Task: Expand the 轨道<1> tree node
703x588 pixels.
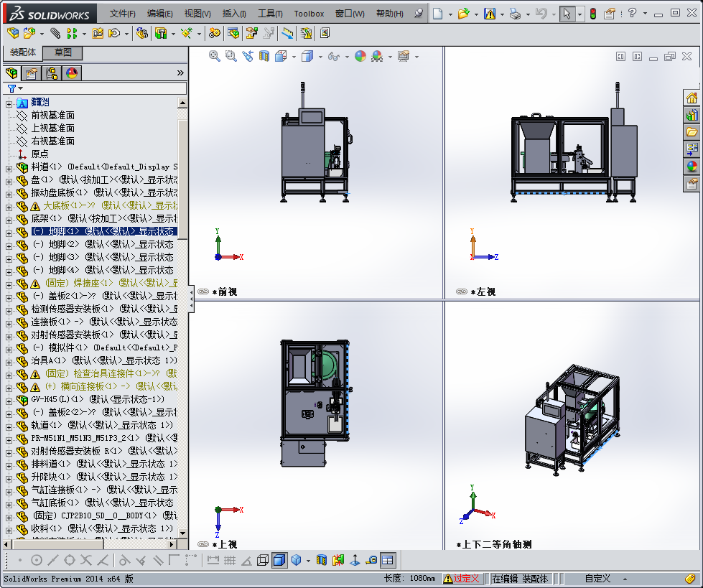Action: click(x=9, y=426)
